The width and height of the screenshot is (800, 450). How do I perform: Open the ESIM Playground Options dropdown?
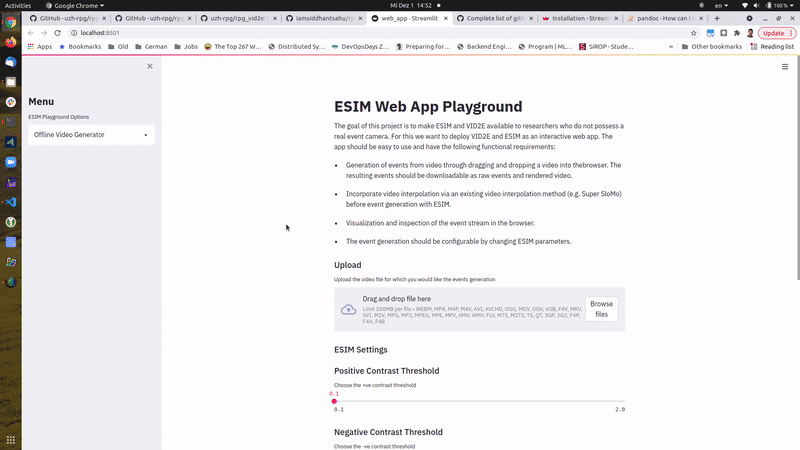pos(91,135)
